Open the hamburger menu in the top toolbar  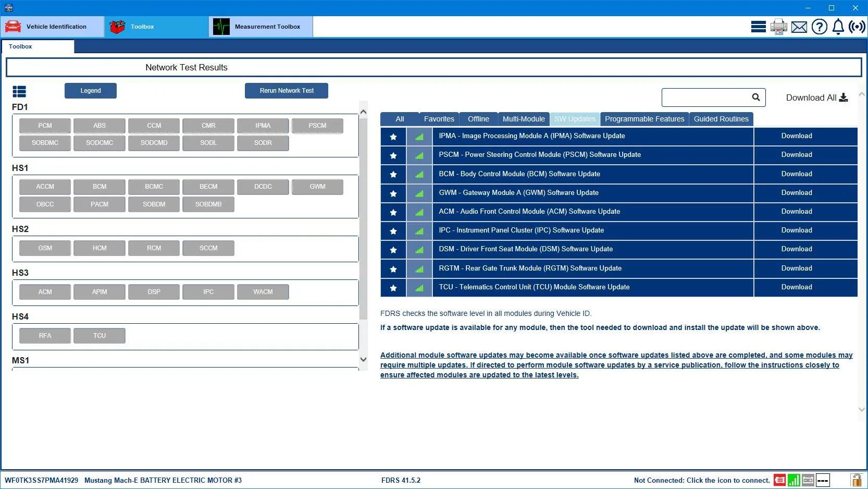click(x=758, y=27)
